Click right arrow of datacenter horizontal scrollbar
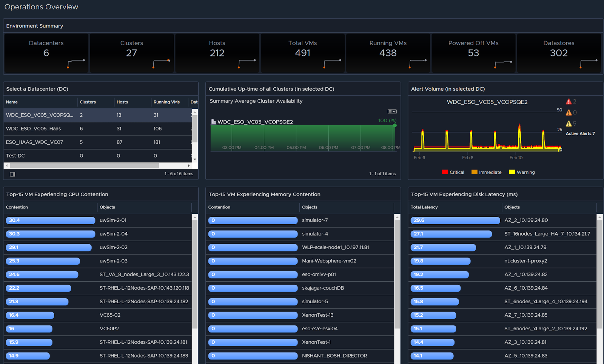604x364 pixels. tap(189, 166)
